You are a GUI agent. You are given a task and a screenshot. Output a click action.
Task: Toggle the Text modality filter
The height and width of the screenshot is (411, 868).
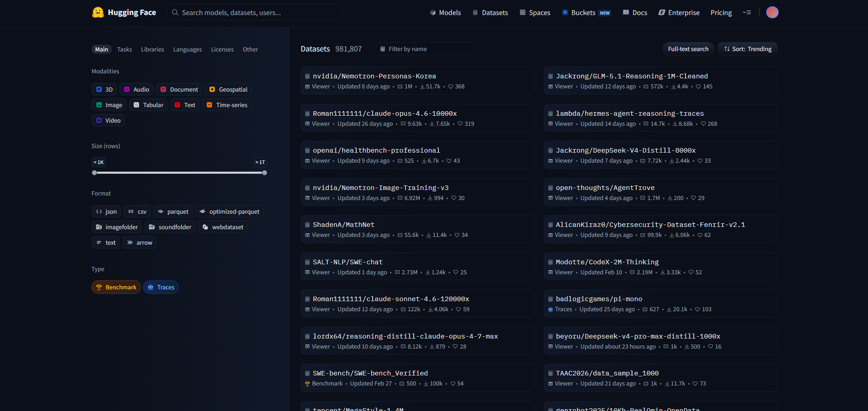click(185, 105)
